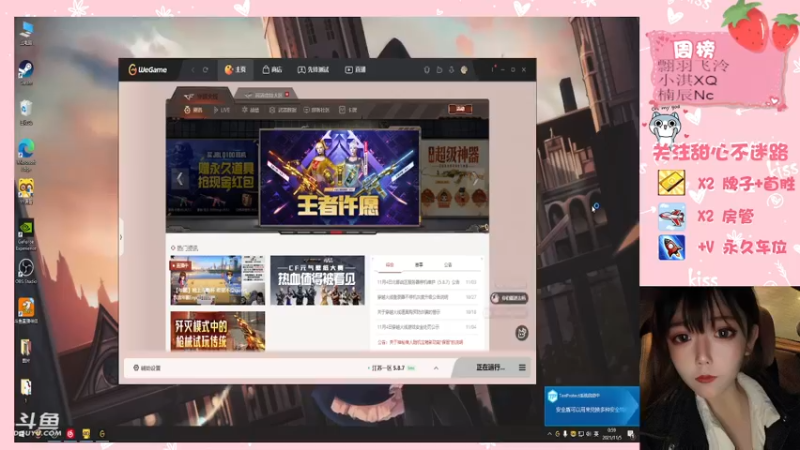
Task: Open the 资讯 news section
Action: click(x=193, y=110)
